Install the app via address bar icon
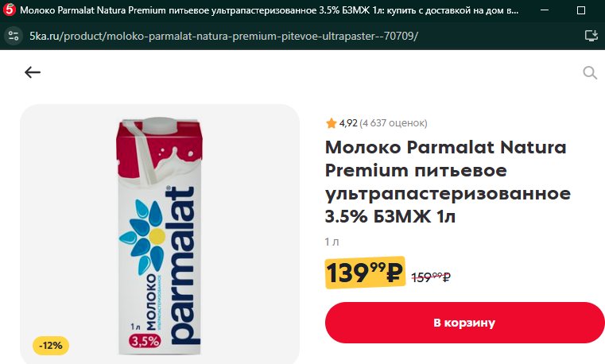 (591, 36)
